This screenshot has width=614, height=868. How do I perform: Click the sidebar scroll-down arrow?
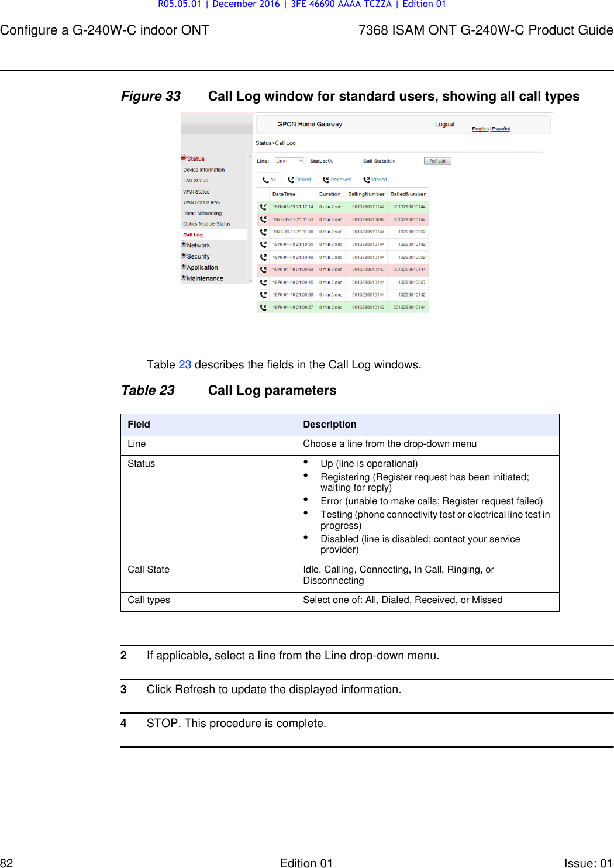tap(250, 280)
